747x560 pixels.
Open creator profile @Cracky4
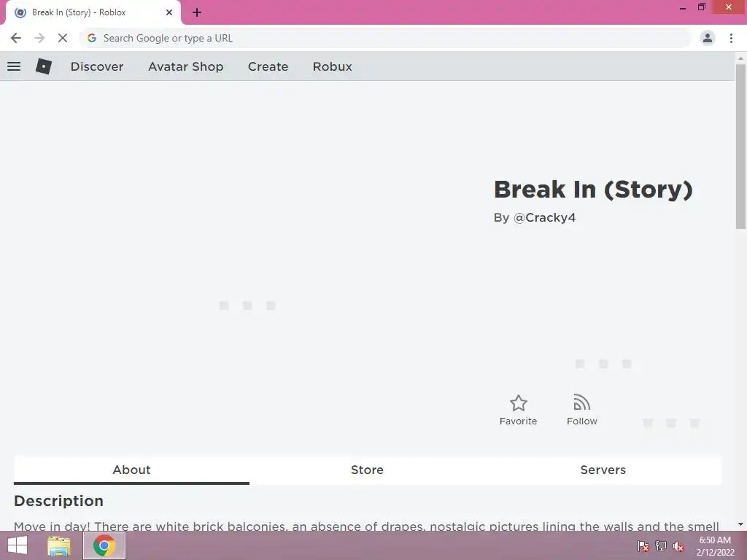(544, 217)
